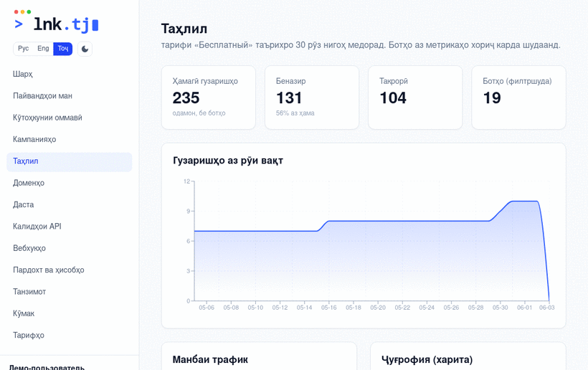Open Шарҳ in sidebar

coord(70,75)
